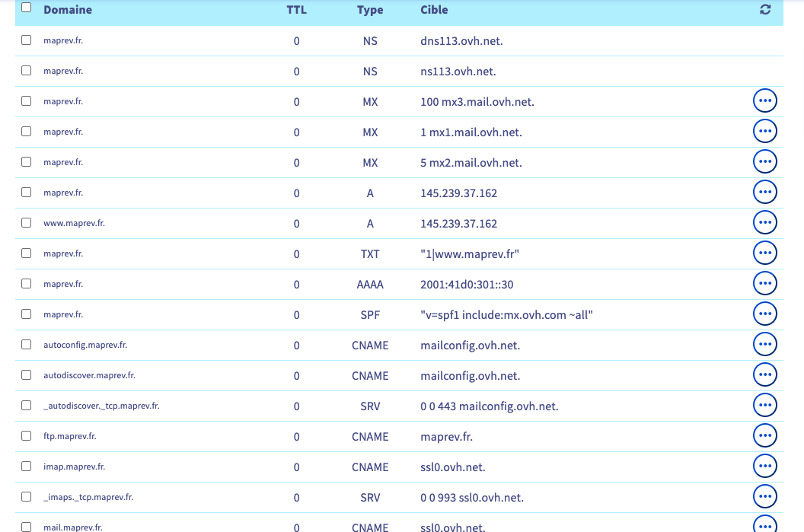Check the box for www.maprev.fr. A record
804x532 pixels.
pos(27,223)
